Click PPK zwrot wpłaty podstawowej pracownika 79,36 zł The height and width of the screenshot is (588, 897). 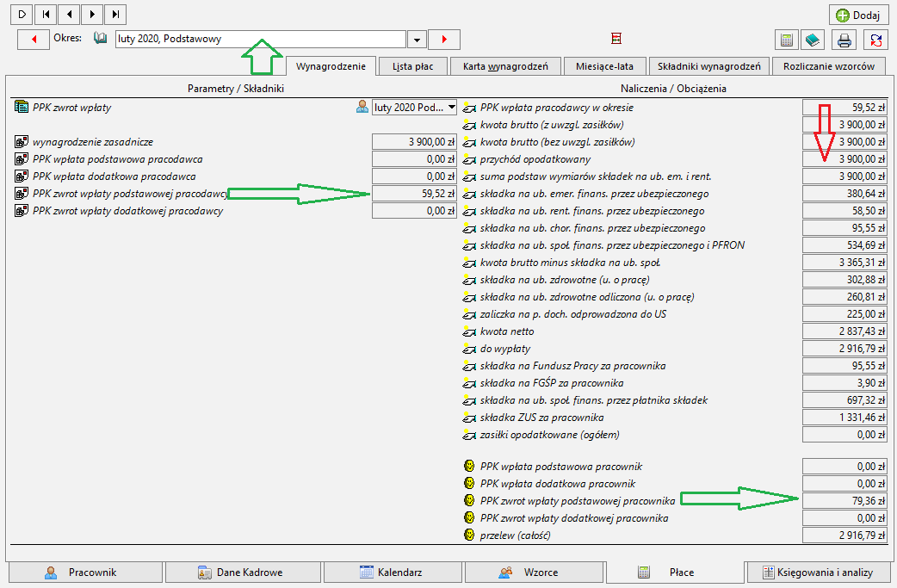pyautogui.click(x=844, y=500)
